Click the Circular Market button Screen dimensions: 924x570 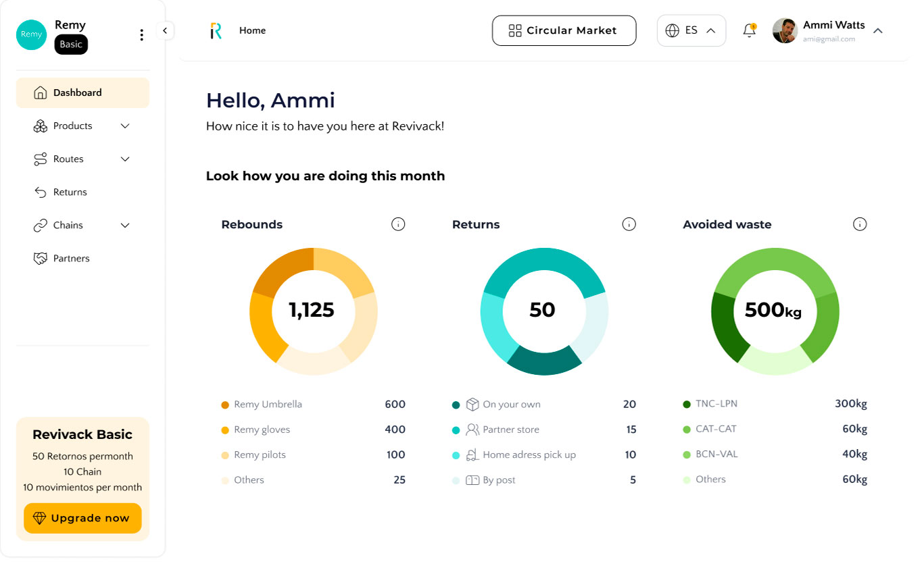564,30
